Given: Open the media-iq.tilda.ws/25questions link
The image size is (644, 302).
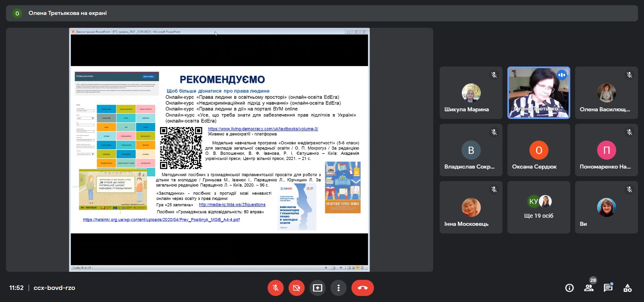Looking at the screenshot, I should click(x=232, y=205).
